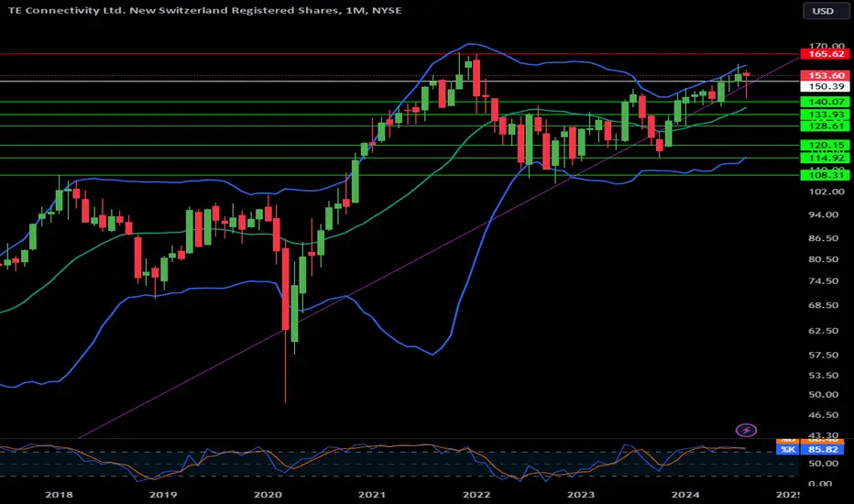Viewport: 854px width, 504px height.
Task: Click the 2023 time axis label
Action: coord(581,495)
